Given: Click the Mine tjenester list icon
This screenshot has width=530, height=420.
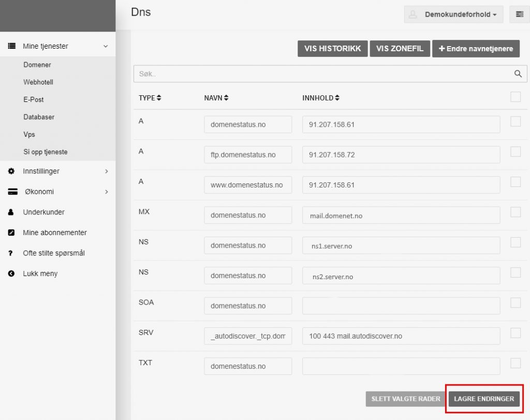Looking at the screenshot, I should point(11,46).
